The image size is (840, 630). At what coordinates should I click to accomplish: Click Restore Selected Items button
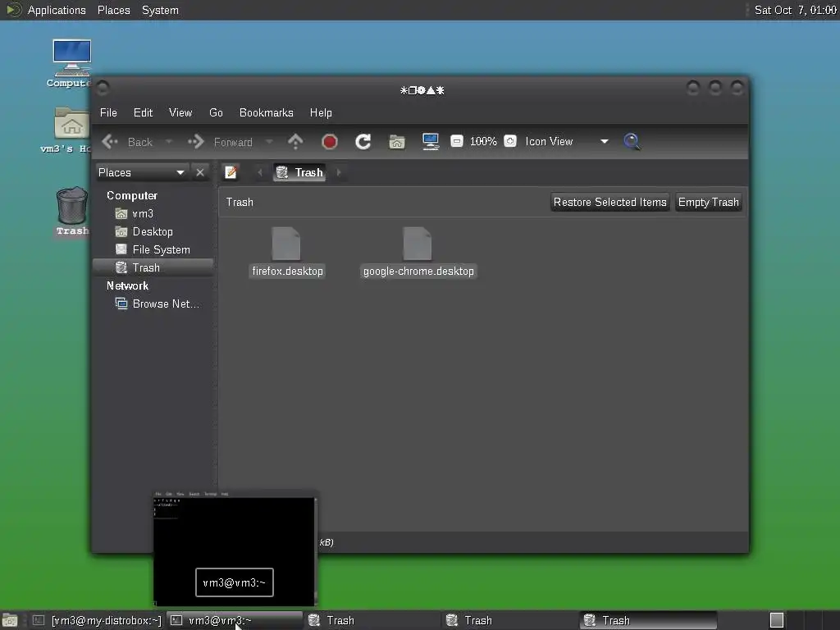(x=609, y=202)
